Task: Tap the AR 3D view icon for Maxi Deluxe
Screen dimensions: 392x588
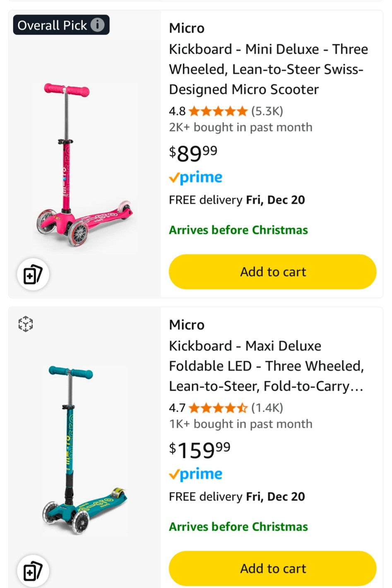Action: pos(26,324)
